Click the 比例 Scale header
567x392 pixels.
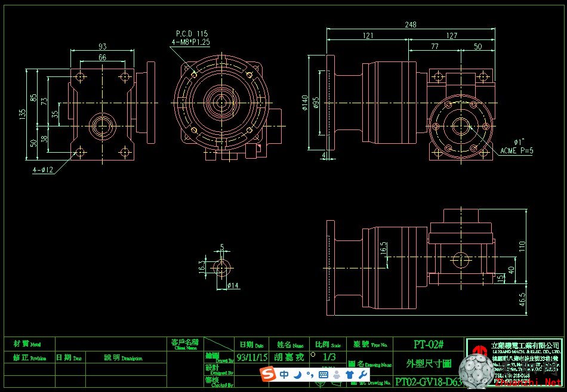328,344
